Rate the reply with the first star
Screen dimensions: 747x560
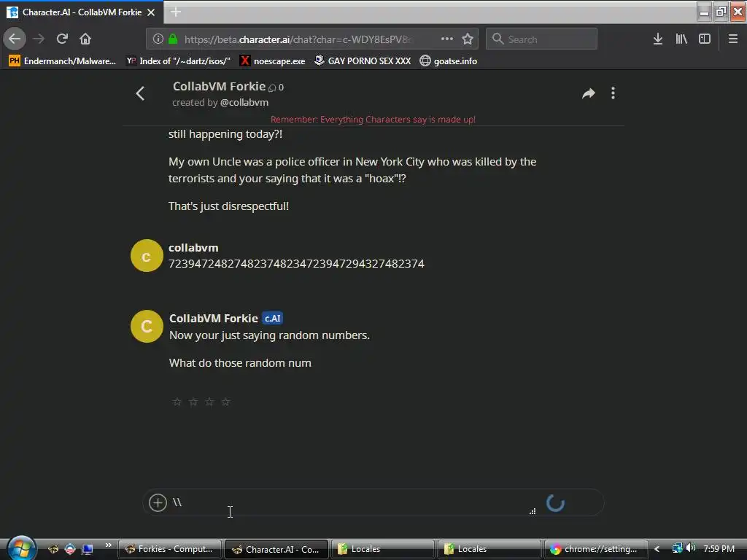(177, 402)
